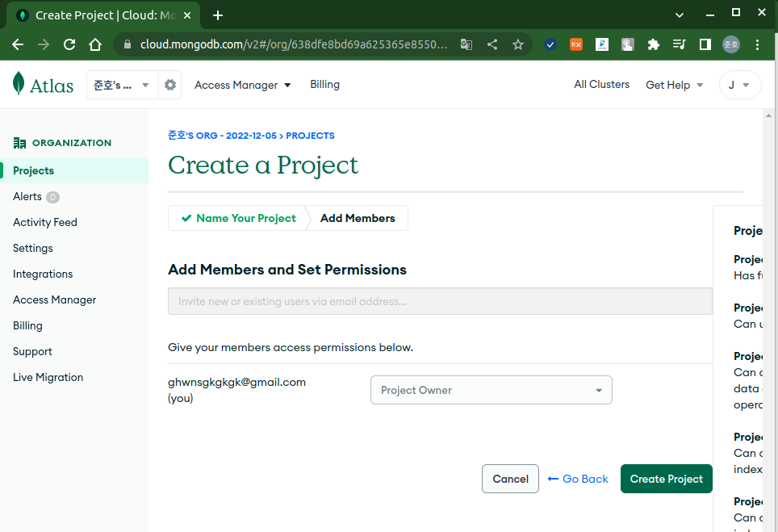The width and height of the screenshot is (778, 532).
Task: Go to browser home page
Action: (x=95, y=44)
